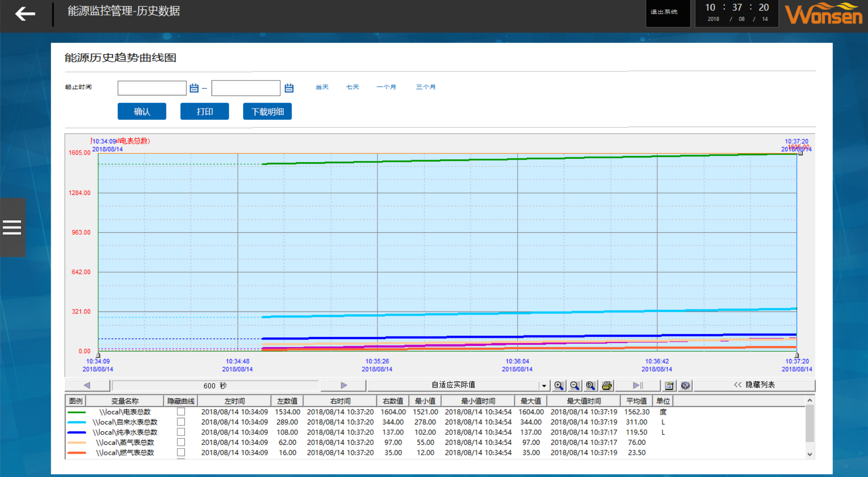Select the 七天 quick range
This screenshot has height=477, width=868.
click(353, 87)
